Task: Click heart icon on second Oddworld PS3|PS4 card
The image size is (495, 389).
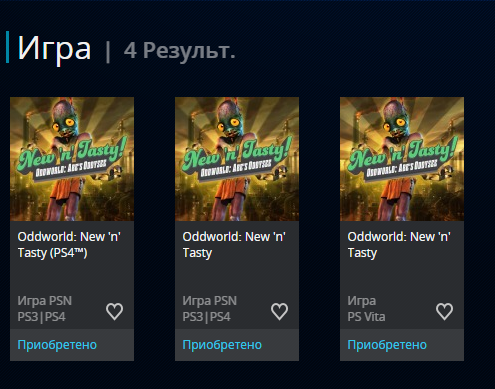Action: pos(279,312)
